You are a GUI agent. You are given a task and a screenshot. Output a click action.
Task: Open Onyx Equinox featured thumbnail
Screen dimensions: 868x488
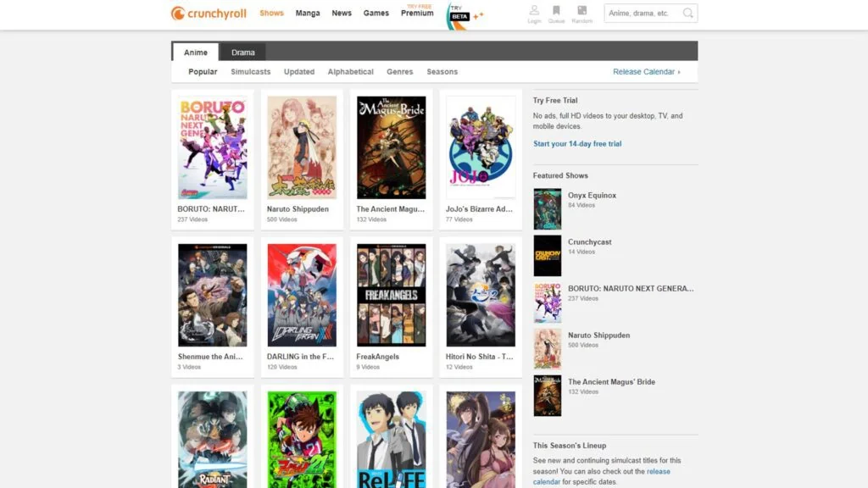[548, 209]
